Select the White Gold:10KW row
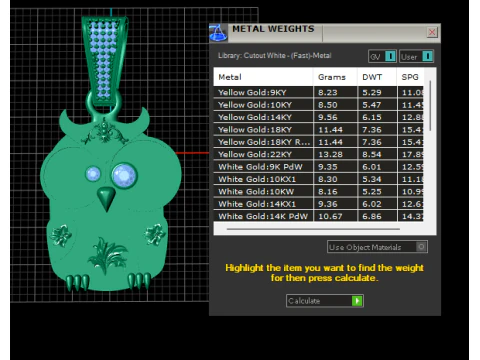The height and width of the screenshot is (360, 480). pyautogui.click(x=319, y=191)
